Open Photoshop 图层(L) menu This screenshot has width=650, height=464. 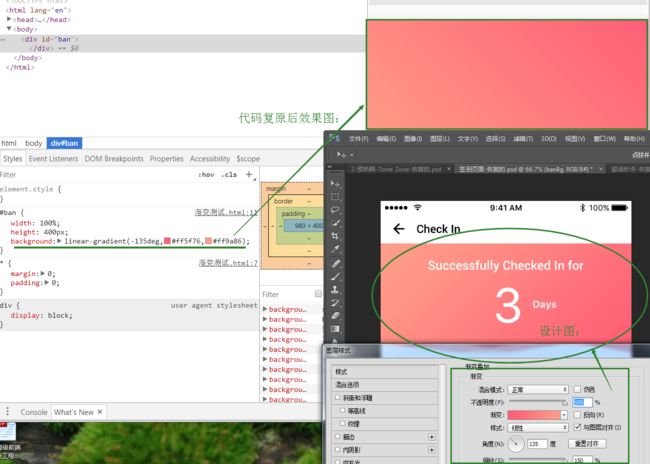coord(440,138)
